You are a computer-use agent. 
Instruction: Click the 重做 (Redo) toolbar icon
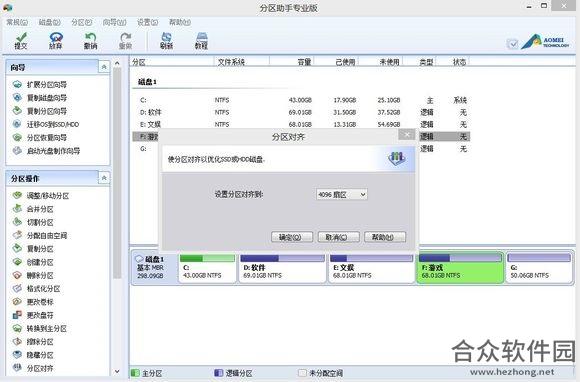(125, 41)
